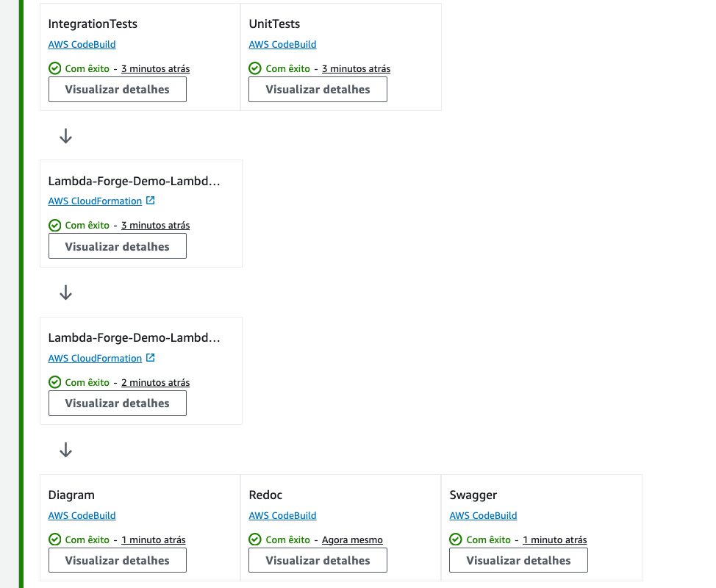Click external link icon on CloudFormation action from 2 minutes ago
This screenshot has width=716, height=588.
click(x=151, y=358)
